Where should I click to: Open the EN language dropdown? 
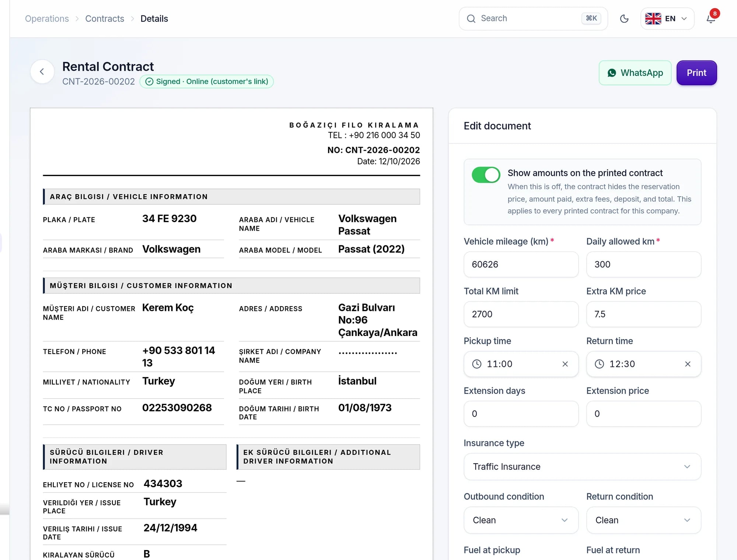click(x=667, y=19)
